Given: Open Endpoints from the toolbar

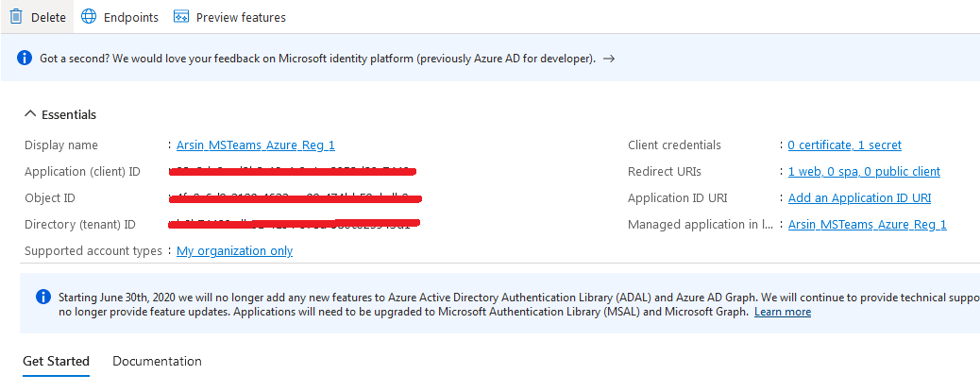Looking at the screenshot, I should pyautogui.click(x=131, y=18).
